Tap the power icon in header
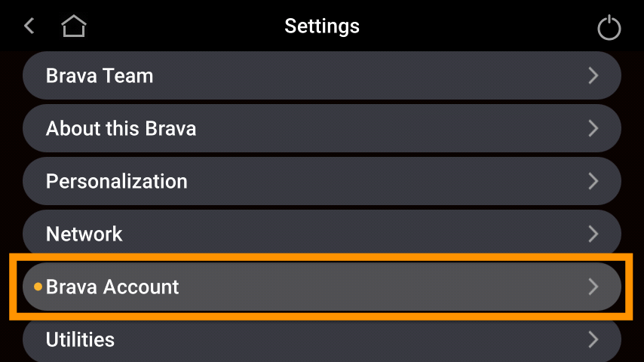The image size is (644, 362). pos(609,27)
